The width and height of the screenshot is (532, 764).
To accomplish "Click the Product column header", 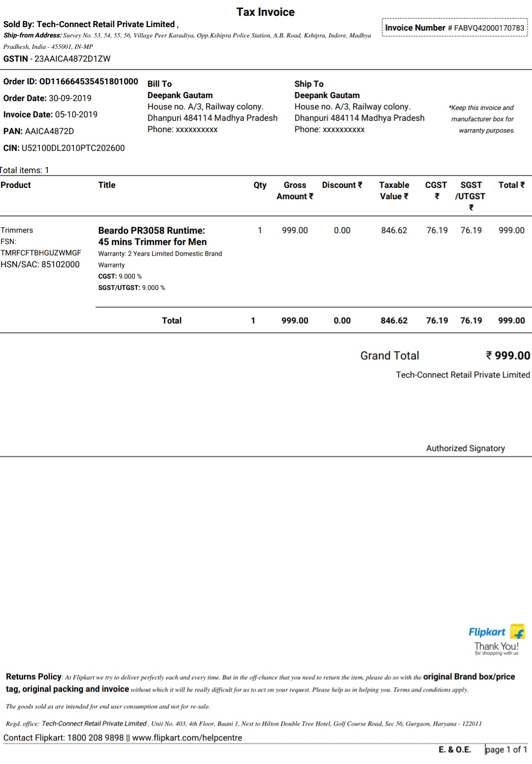I will coord(16,185).
